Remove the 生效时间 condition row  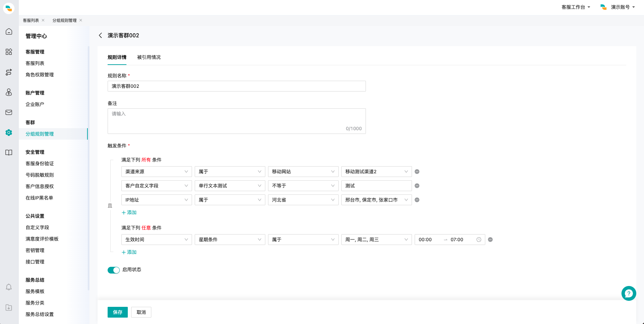(490, 240)
